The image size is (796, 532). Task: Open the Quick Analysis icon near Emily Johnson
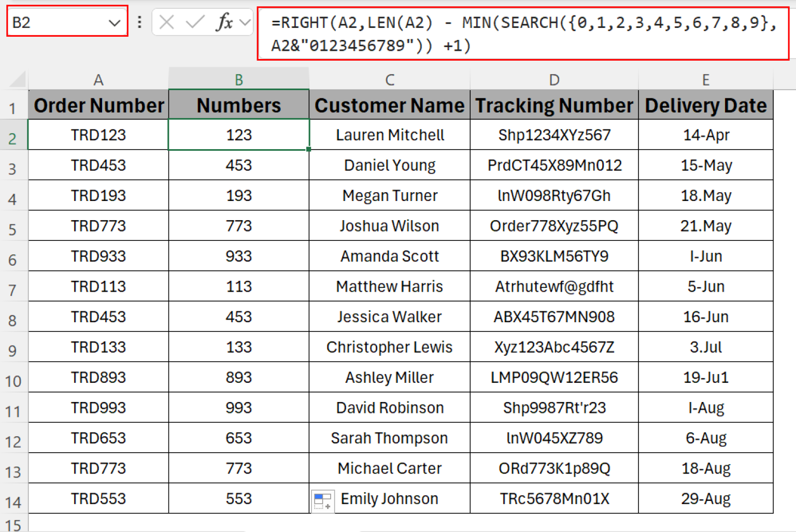(322, 500)
